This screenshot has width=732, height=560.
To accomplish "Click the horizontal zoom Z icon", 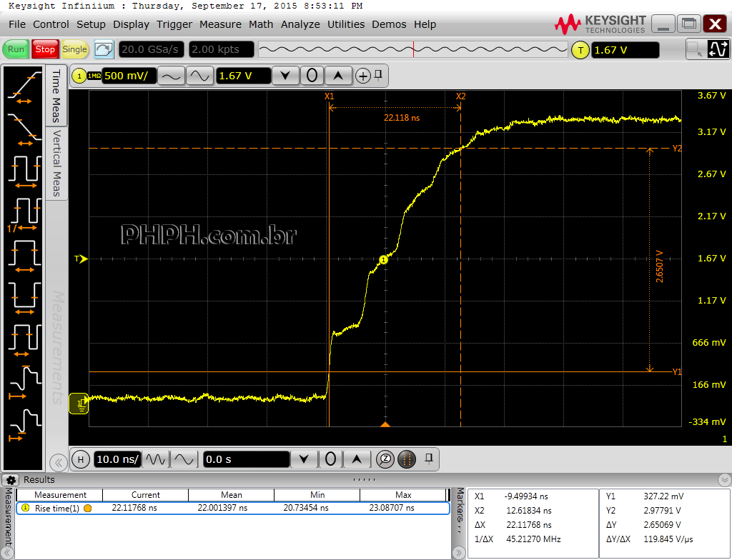I will click(385, 459).
